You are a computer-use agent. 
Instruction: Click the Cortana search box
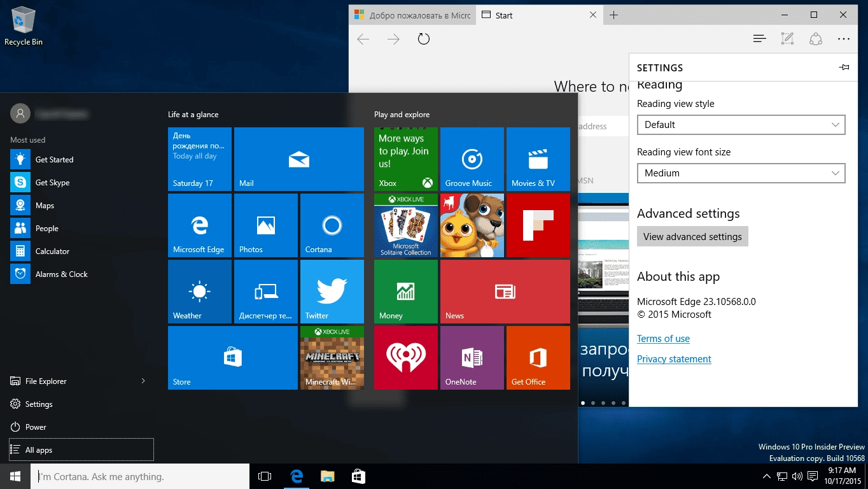[140, 476]
